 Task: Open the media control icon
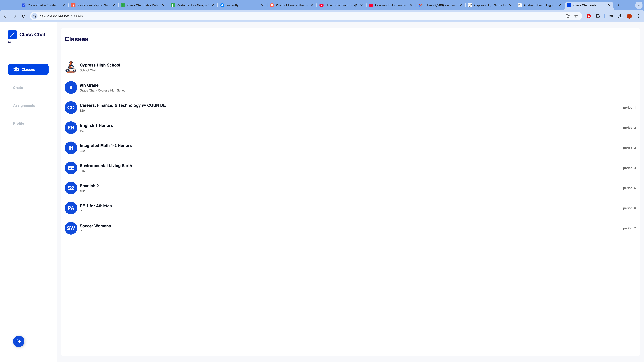(611, 16)
